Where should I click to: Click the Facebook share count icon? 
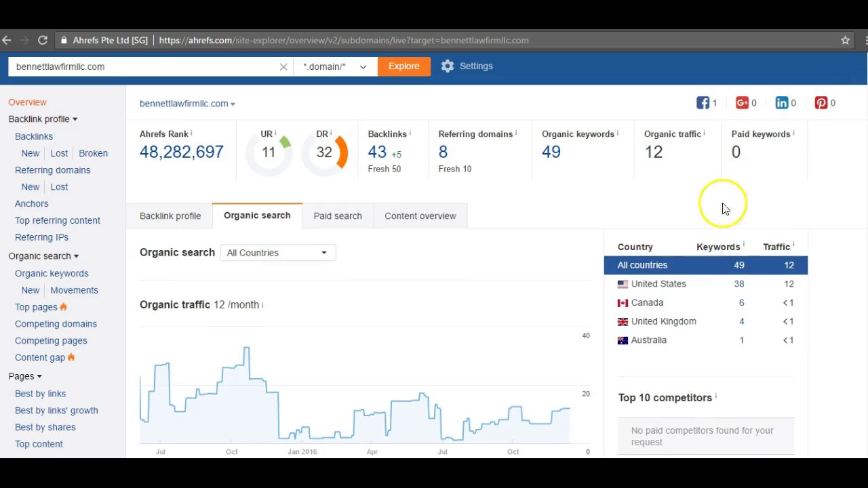point(703,103)
